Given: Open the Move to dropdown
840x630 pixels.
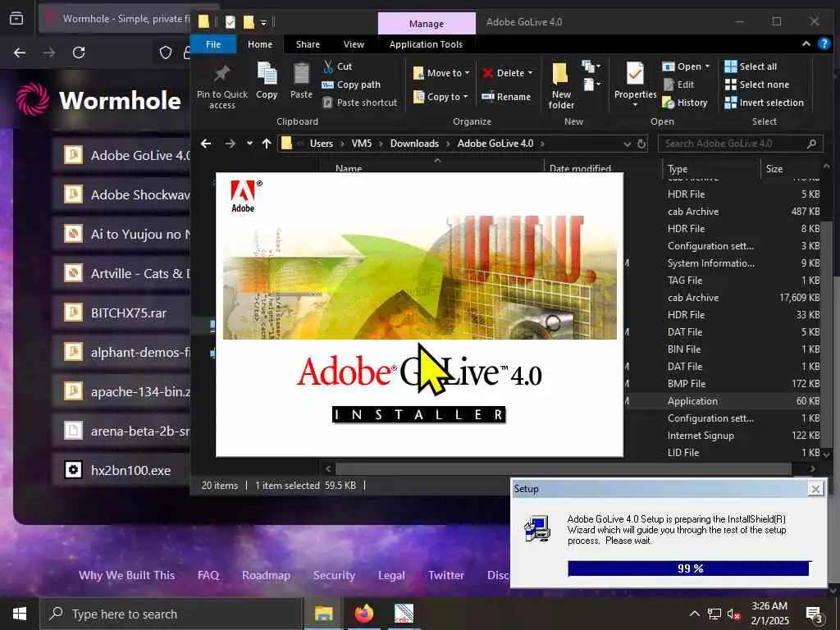Looking at the screenshot, I should pyautogui.click(x=441, y=73).
